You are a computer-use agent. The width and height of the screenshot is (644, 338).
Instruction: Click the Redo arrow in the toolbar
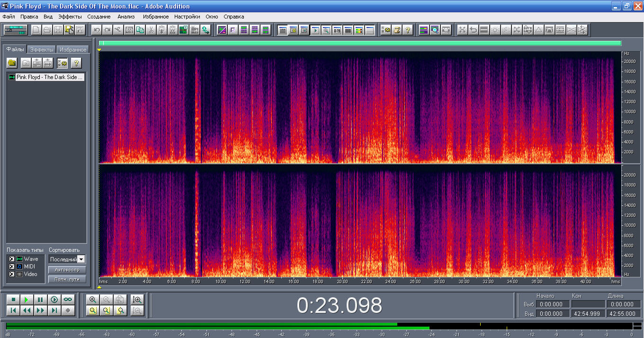[107, 30]
